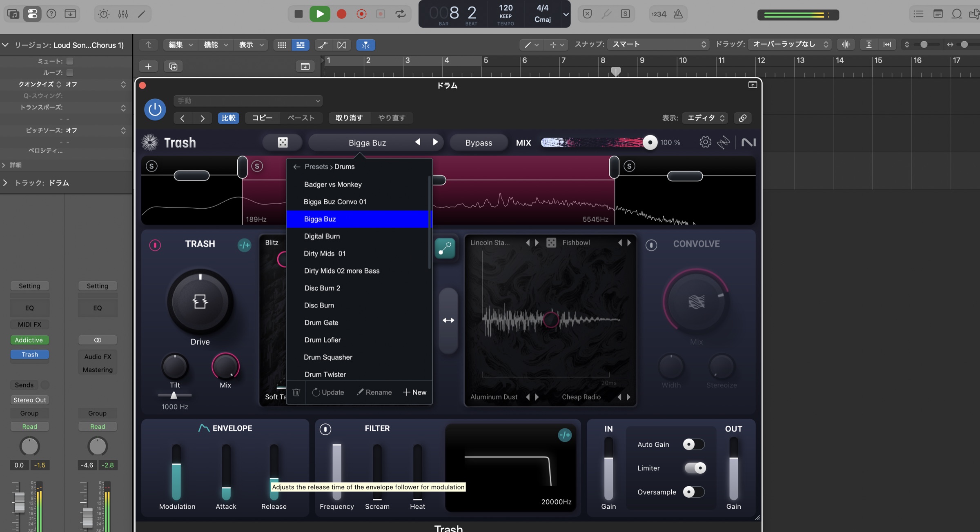Click the plugin link chain icon

(742, 118)
